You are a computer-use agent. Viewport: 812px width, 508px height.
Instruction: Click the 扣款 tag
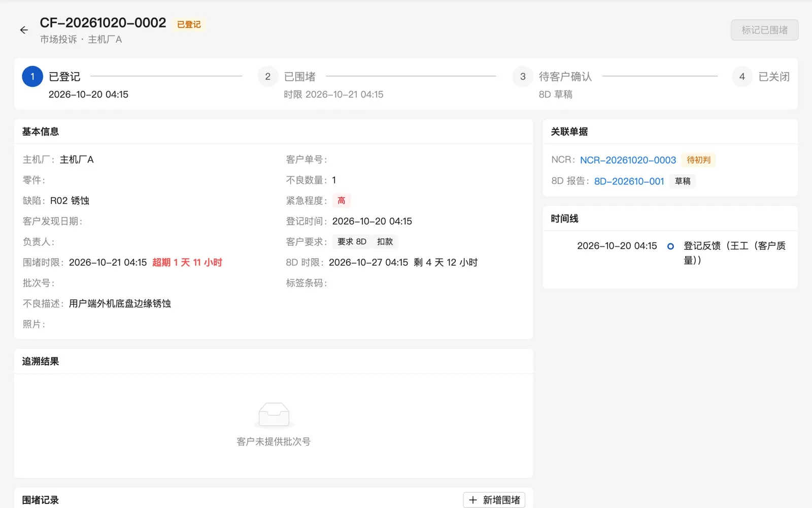pyautogui.click(x=385, y=242)
